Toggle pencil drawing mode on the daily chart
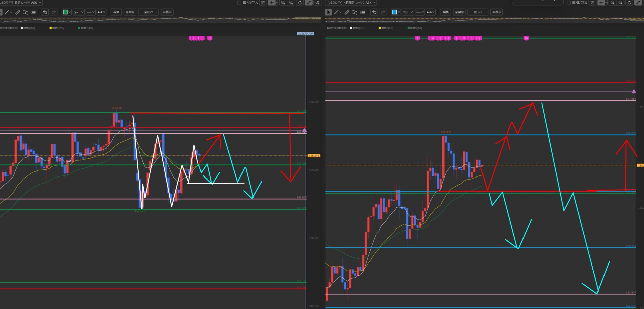This screenshot has height=309, width=644. pyautogui.click(x=308, y=3)
